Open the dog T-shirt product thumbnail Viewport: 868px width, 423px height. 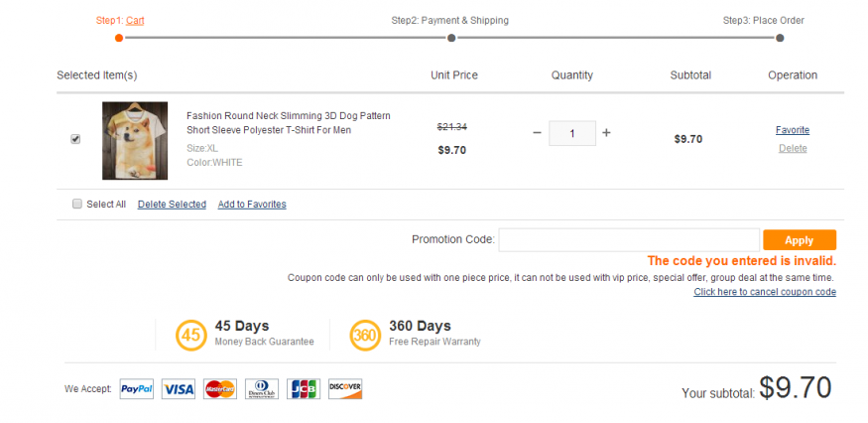pos(135,141)
